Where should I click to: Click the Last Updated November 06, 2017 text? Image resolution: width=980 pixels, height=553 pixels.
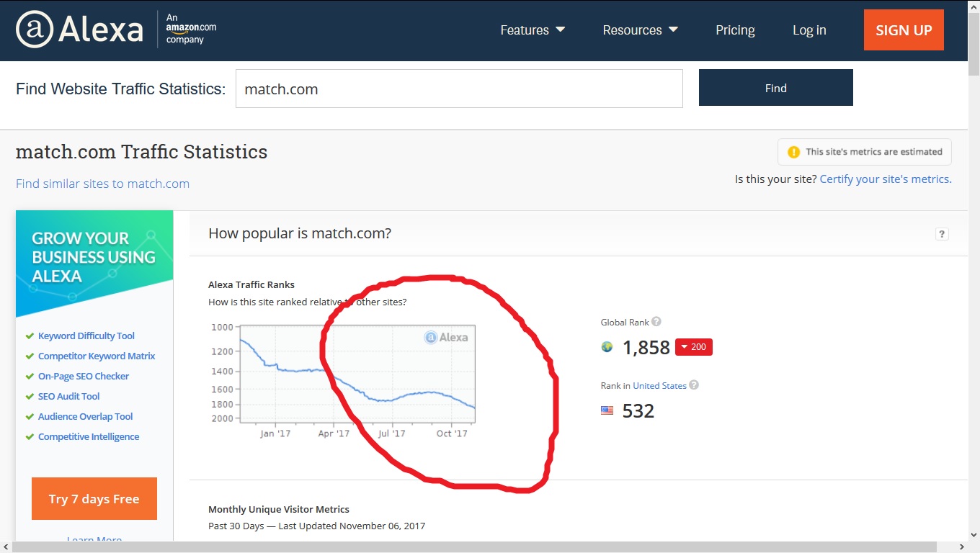pos(352,526)
